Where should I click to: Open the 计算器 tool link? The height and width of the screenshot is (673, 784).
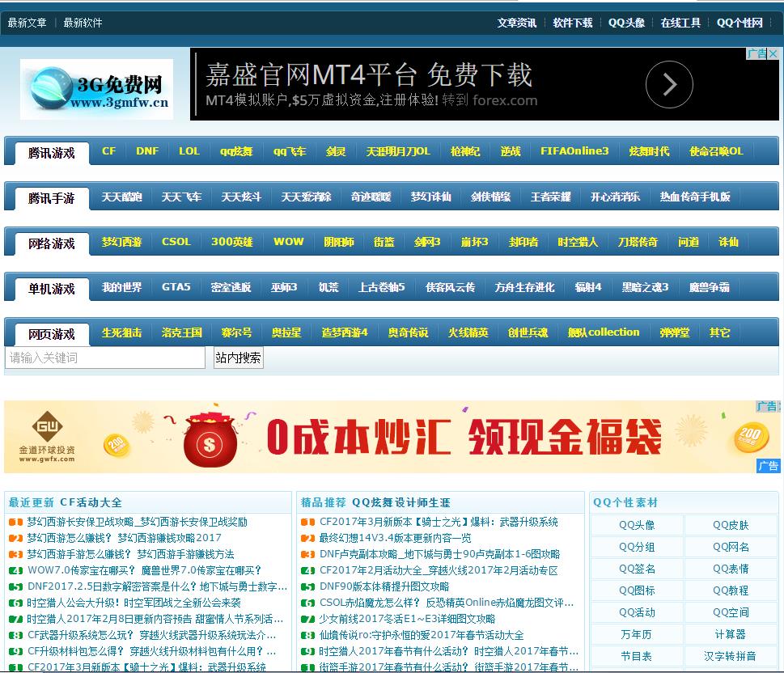(730, 634)
